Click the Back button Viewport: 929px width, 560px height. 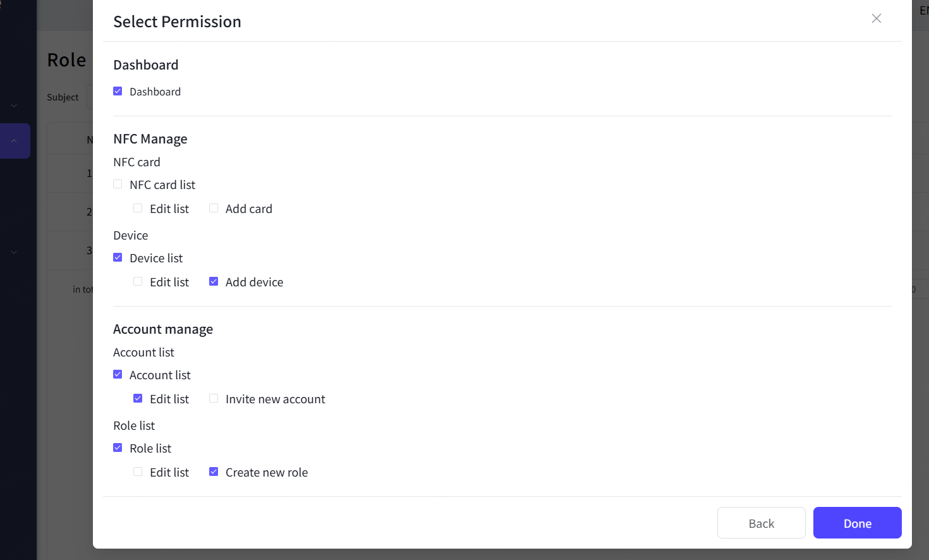761,523
